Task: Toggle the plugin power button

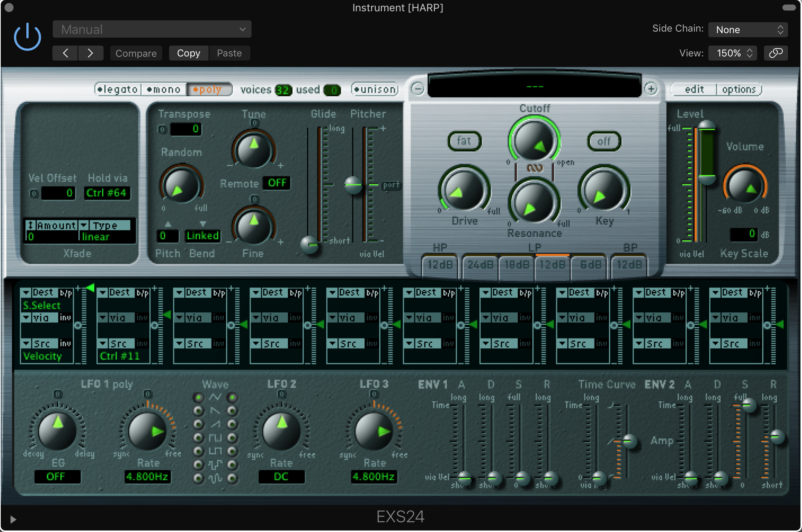Action: [x=27, y=37]
